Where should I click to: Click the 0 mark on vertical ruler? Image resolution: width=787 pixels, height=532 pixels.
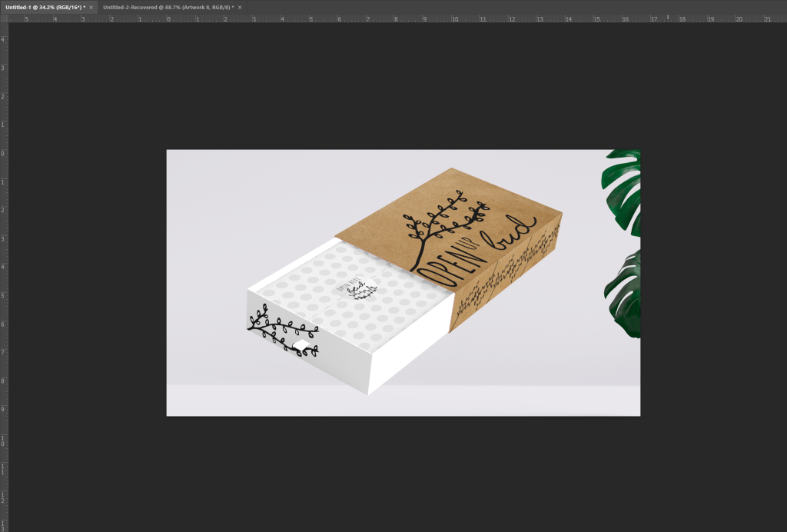point(4,154)
